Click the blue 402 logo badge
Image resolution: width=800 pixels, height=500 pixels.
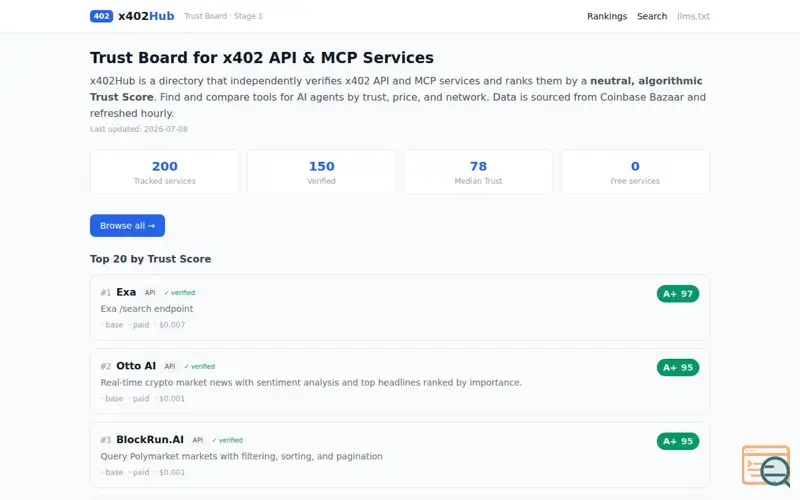(x=101, y=16)
